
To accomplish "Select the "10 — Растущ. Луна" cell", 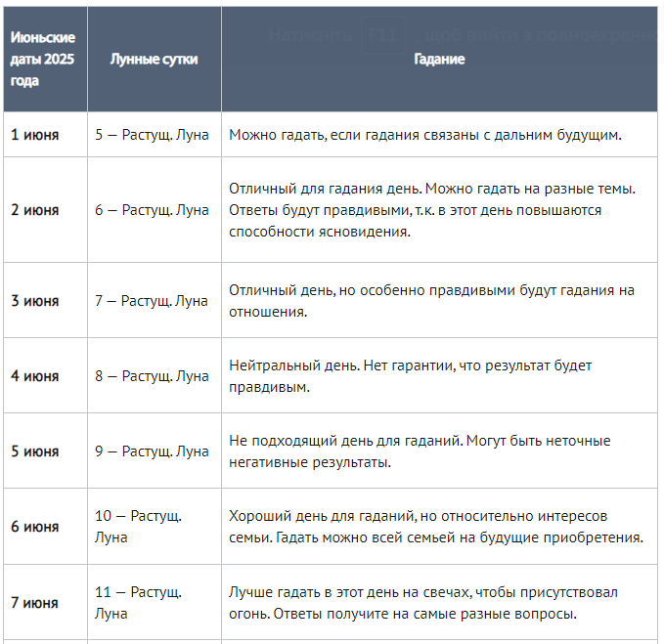I will [139, 527].
